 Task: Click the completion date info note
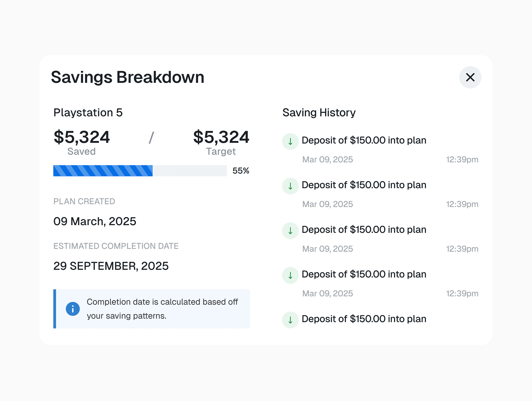point(162,309)
